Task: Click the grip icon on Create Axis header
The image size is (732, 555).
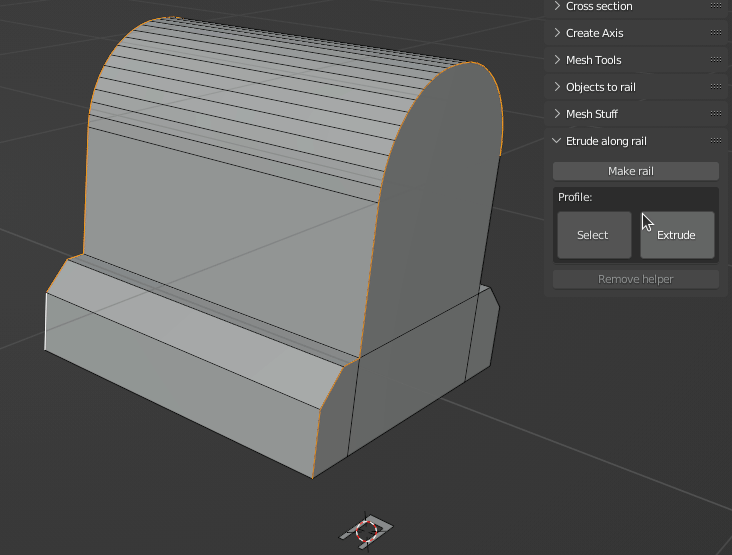Action: (x=715, y=33)
